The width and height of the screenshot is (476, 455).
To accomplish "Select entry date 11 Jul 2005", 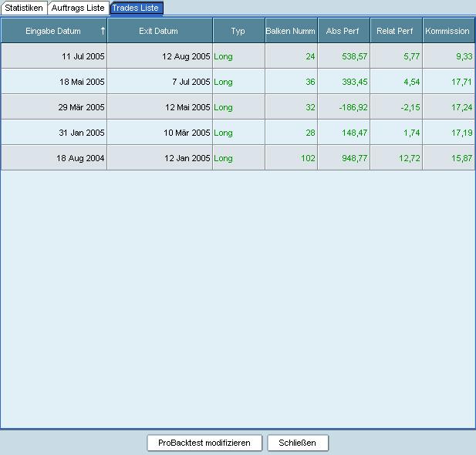I will pyautogui.click(x=83, y=56).
